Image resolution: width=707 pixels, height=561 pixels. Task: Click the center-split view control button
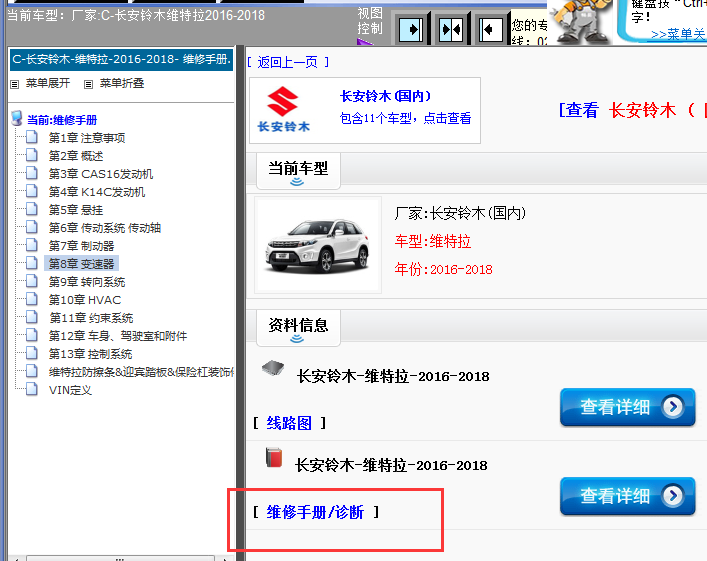[x=451, y=29]
